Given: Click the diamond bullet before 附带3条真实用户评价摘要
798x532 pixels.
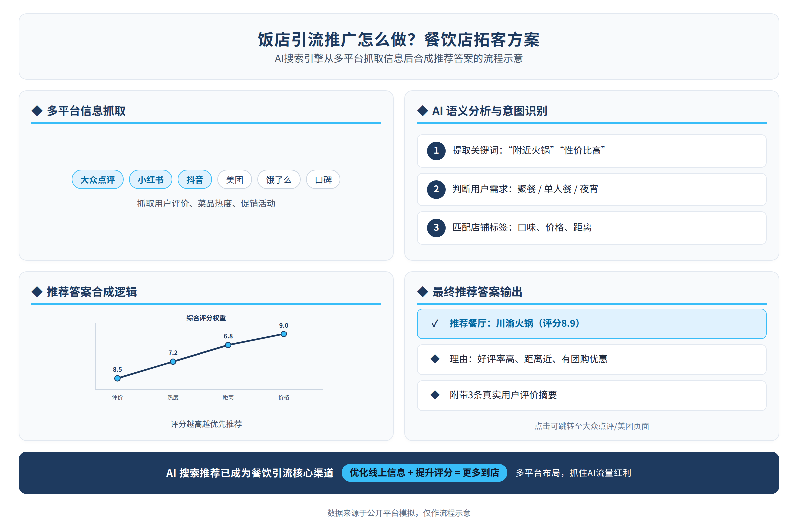Looking at the screenshot, I should (435, 395).
